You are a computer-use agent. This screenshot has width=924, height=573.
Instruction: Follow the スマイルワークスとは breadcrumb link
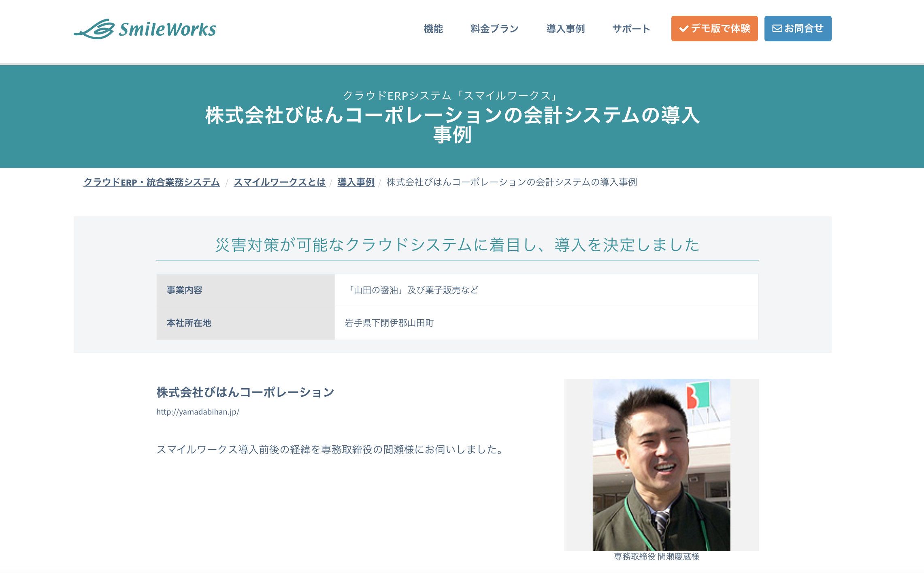click(279, 182)
